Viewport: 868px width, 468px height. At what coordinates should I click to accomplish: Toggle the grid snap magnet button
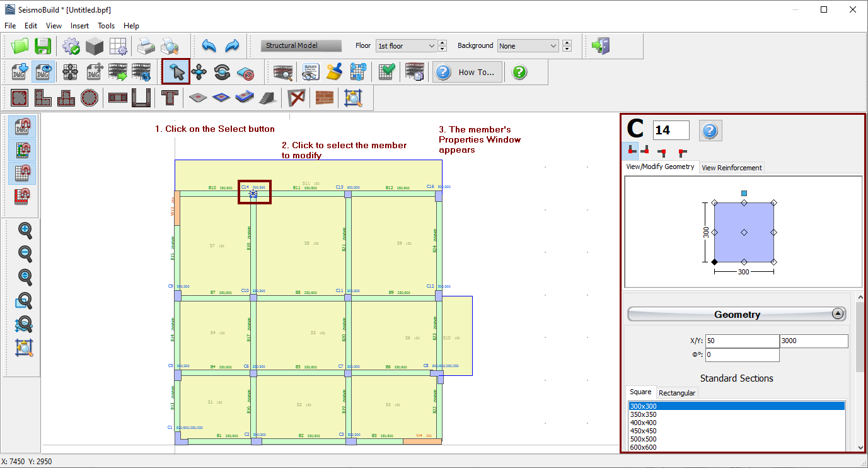(23, 173)
